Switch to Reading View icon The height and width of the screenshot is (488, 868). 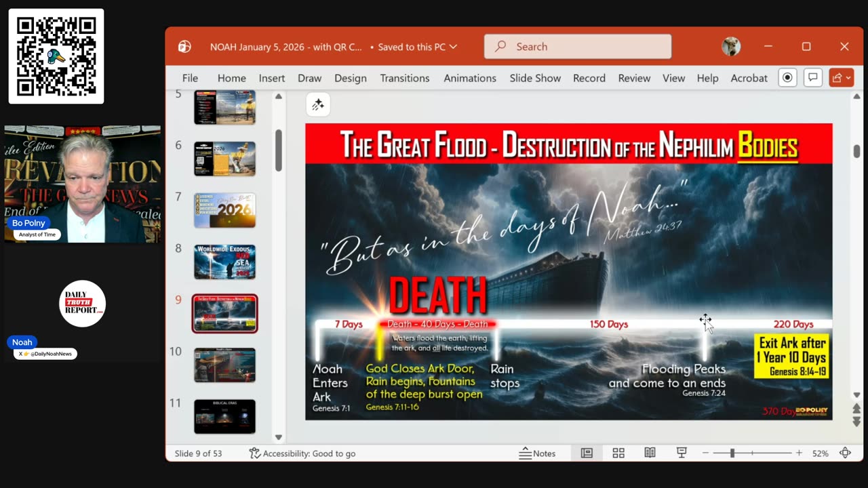pyautogui.click(x=650, y=453)
